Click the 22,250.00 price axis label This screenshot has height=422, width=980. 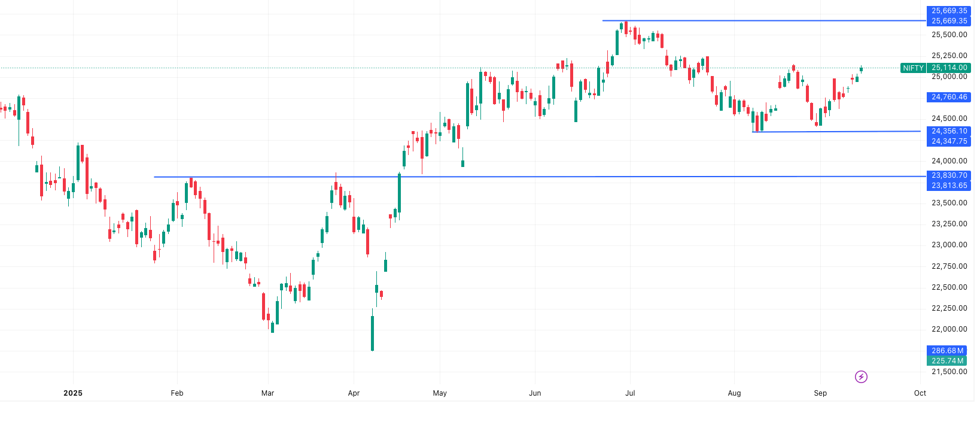point(949,308)
